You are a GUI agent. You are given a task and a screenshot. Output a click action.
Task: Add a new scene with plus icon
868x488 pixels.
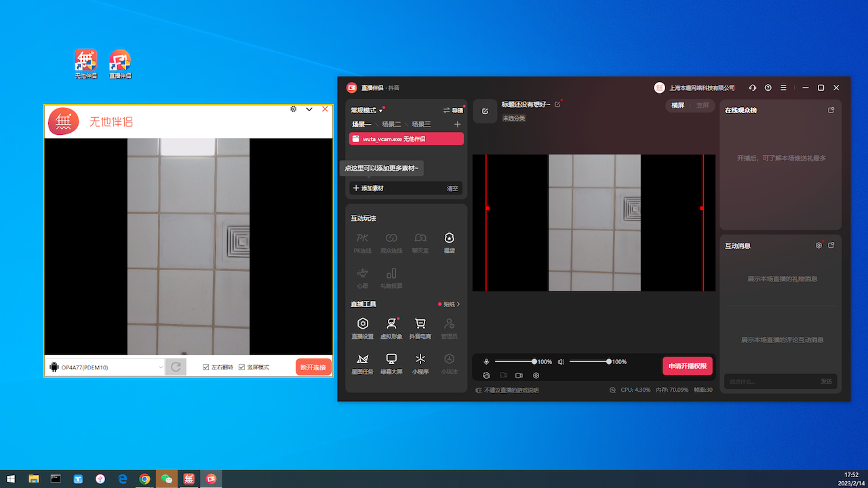coord(457,125)
